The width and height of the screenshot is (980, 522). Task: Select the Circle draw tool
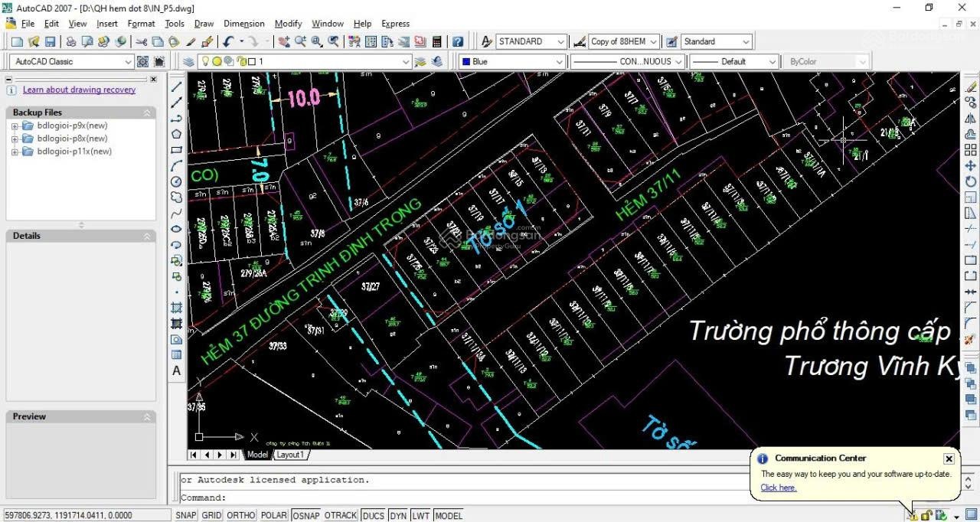[x=176, y=181]
